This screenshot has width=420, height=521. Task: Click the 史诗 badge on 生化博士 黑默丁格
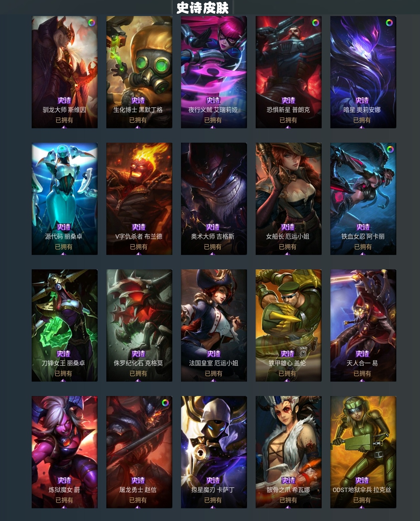[x=138, y=100]
